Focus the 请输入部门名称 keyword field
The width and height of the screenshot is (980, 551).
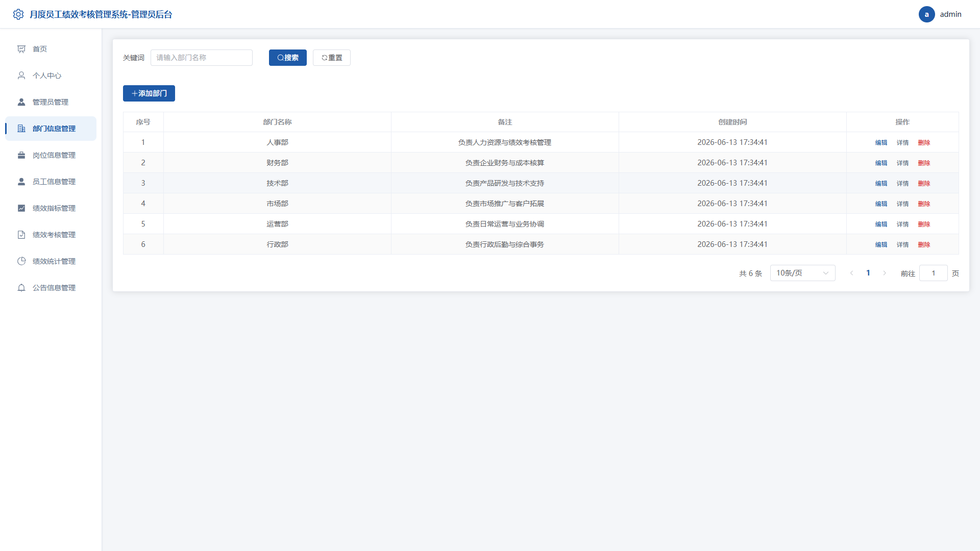(202, 58)
